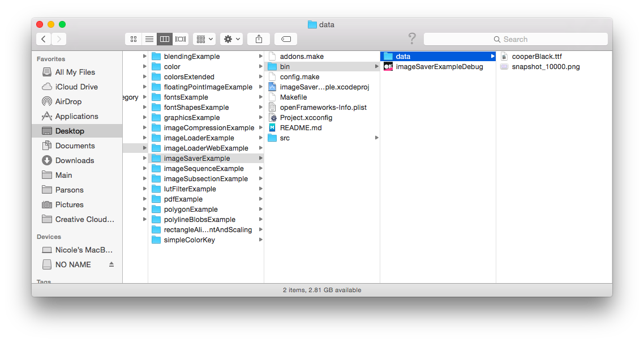Click the back navigation button
Image resolution: width=644 pixels, height=342 pixels.
43,39
